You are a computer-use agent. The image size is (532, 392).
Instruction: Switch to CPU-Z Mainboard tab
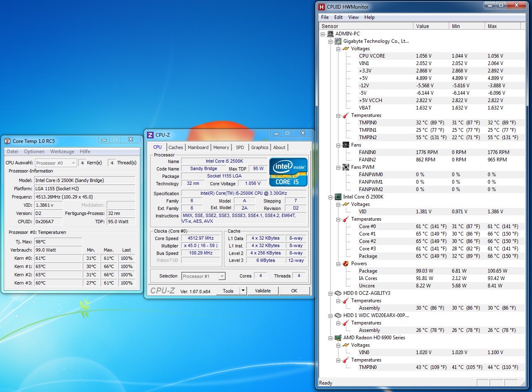pos(198,147)
